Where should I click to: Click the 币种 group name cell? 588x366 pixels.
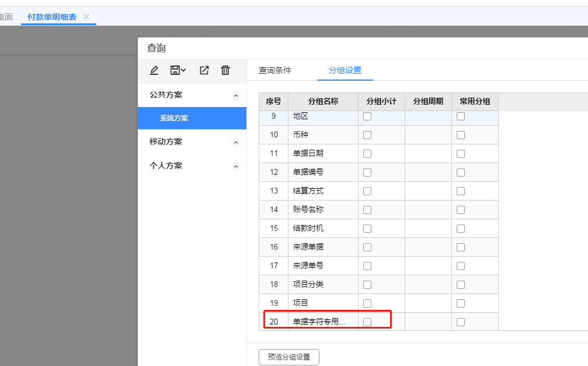tap(323, 134)
